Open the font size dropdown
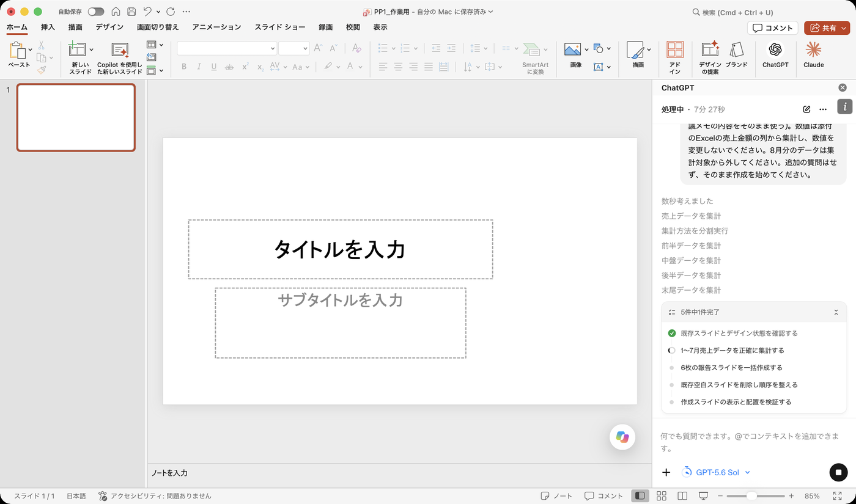 (305, 48)
